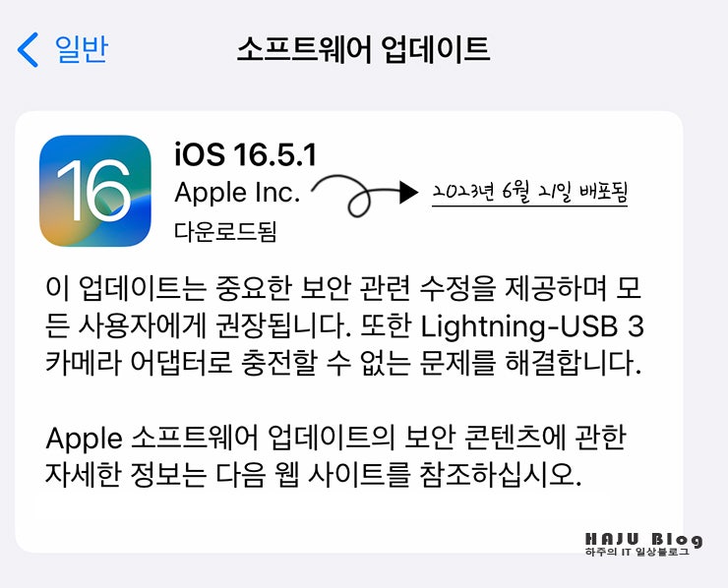728x588 pixels.
Task: Tap the 다운로드됨 status text
Action: coord(225,231)
